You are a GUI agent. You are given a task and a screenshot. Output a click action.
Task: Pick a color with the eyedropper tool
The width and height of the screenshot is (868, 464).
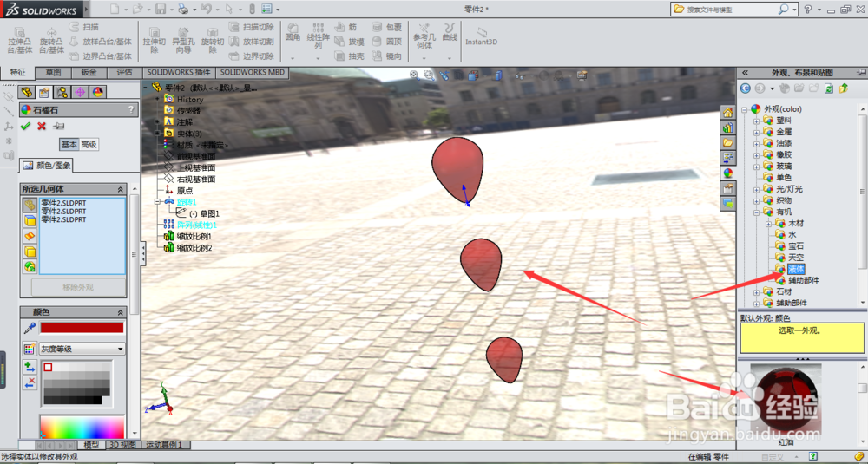point(30,329)
